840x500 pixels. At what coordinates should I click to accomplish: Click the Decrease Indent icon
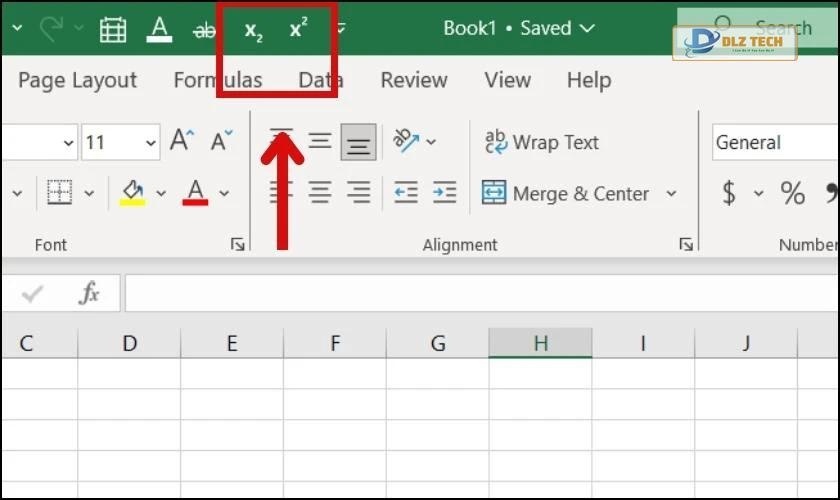pyautogui.click(x=405, y=193)
